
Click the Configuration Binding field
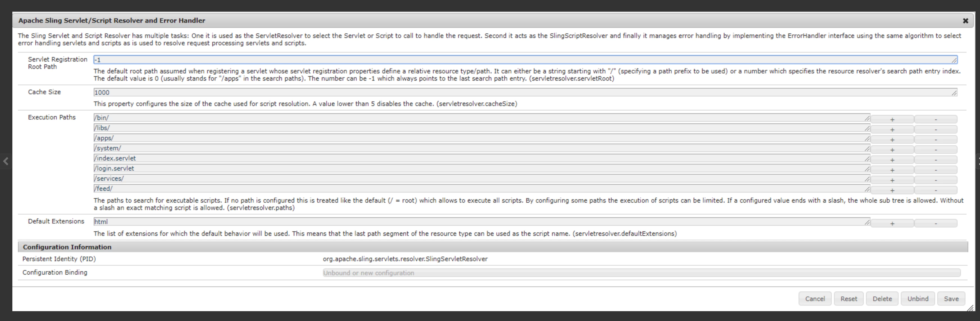tap(641, 273)
